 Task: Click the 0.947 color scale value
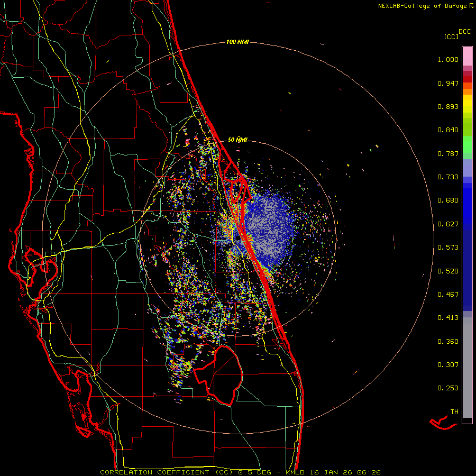[448, 83]
